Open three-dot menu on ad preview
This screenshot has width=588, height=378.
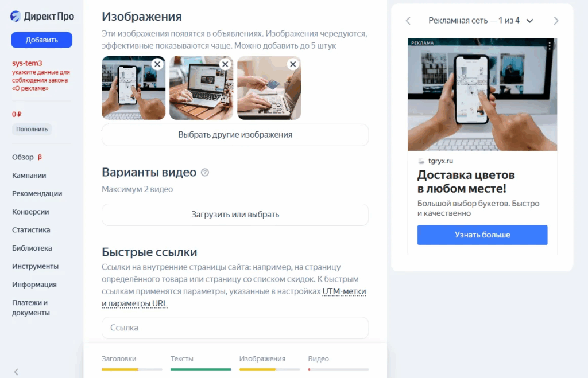click(550, 46)
